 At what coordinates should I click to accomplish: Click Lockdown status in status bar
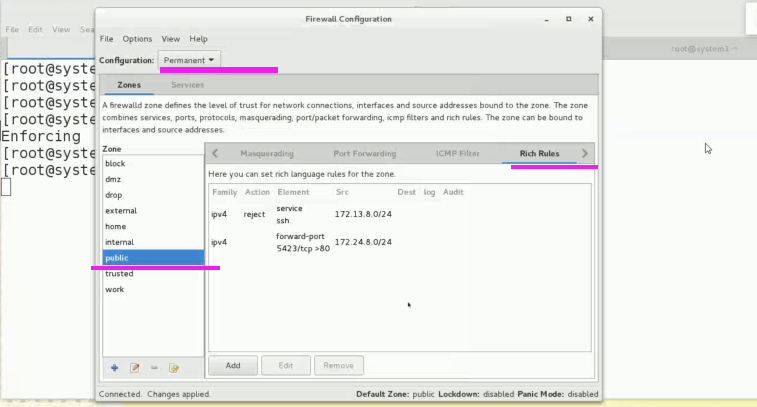click(476, 394)
